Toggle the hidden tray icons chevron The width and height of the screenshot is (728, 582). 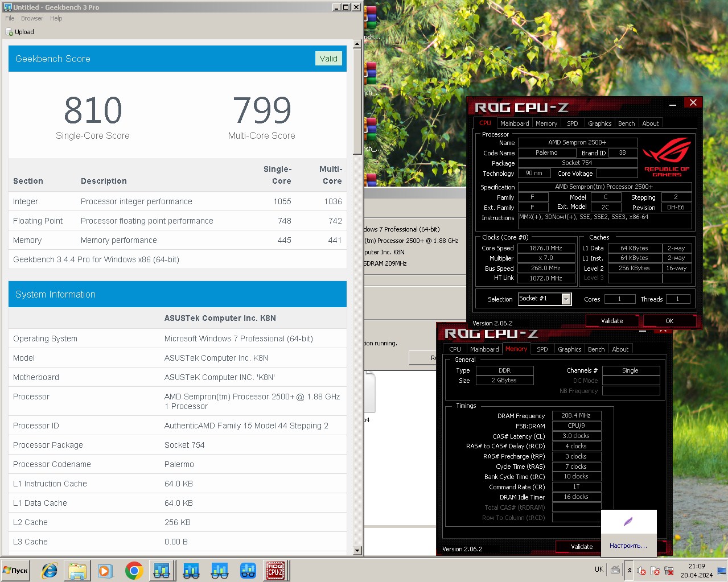(x=630, y=571)
